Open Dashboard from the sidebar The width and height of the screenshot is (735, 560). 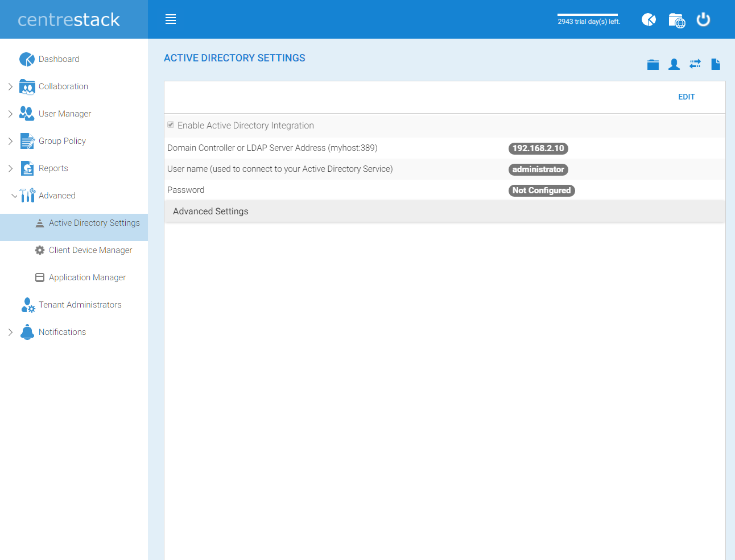point(59,59)
